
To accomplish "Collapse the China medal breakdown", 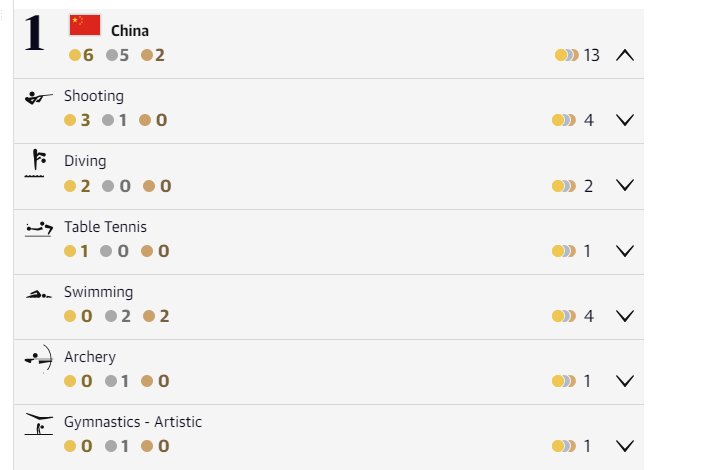I will (625, 55).
